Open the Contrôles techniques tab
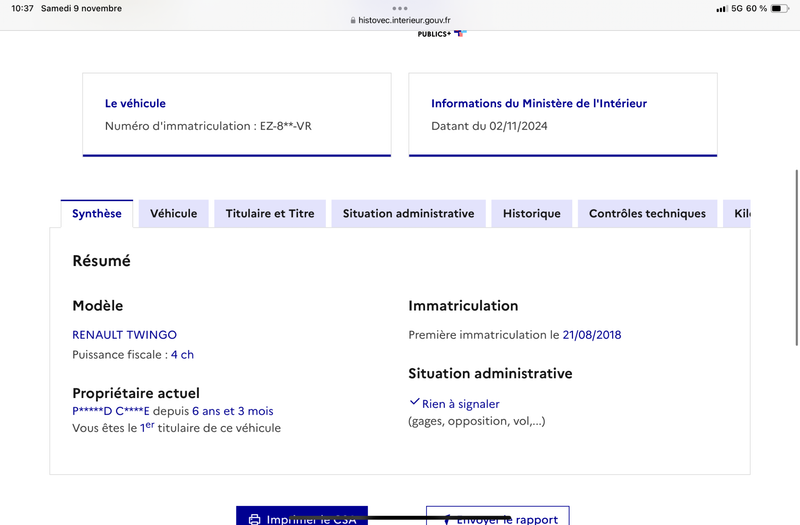 click(647, 213)
